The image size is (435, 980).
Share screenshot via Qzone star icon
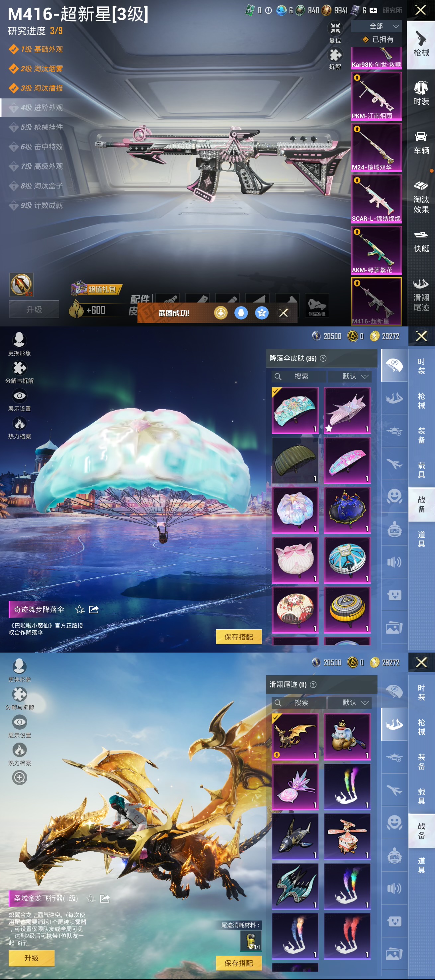(x=261, y=313)
